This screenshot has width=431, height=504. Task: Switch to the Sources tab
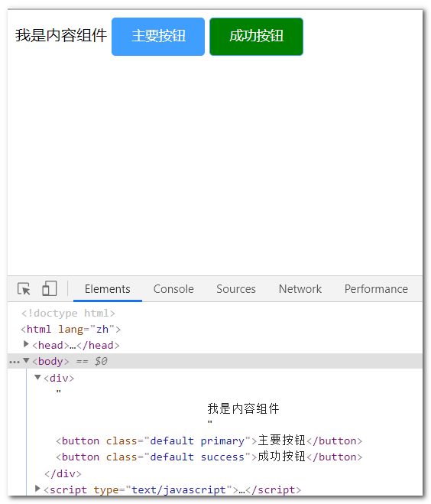click(x=236, y=289)
